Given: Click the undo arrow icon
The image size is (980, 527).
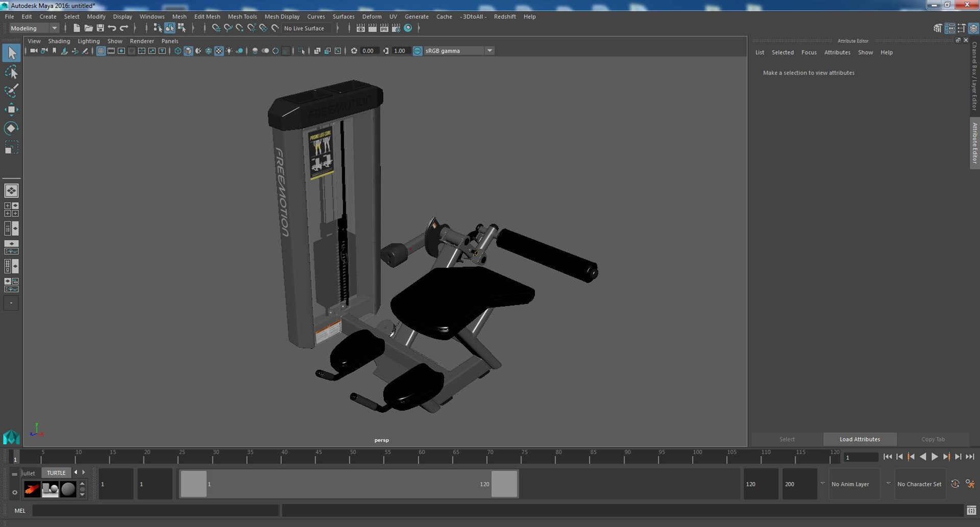Looking at the screenshot, I should pyautogui.click(x=112, y=28).
